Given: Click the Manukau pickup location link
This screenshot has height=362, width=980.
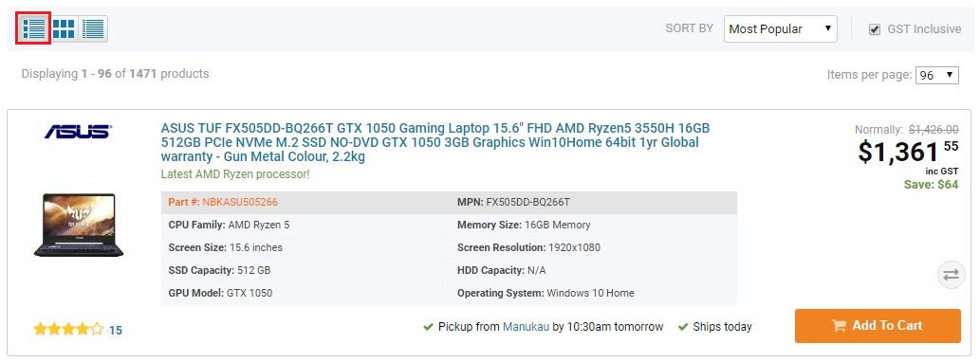Looking at the screenshot, I should 526,326.
